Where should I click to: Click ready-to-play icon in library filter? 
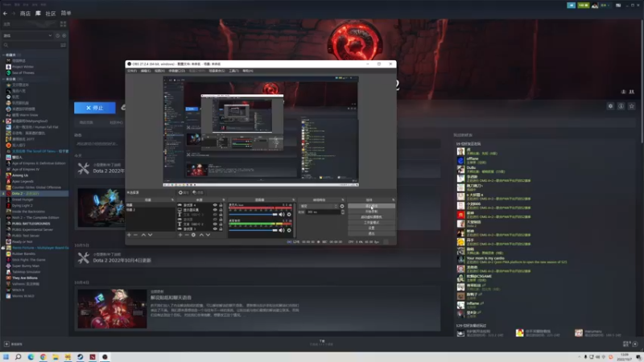64,35
